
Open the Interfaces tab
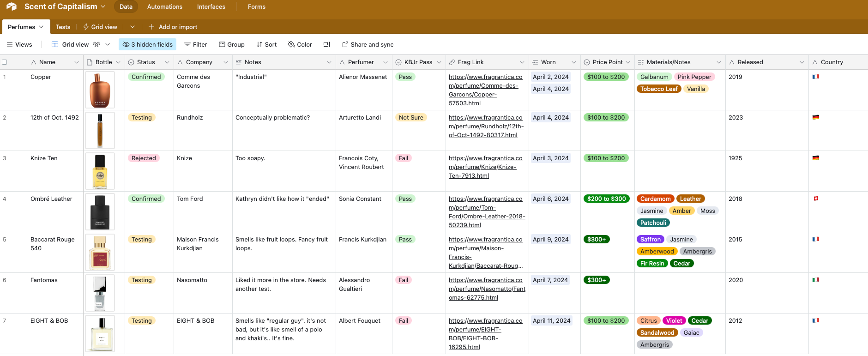tap(211, 6)
